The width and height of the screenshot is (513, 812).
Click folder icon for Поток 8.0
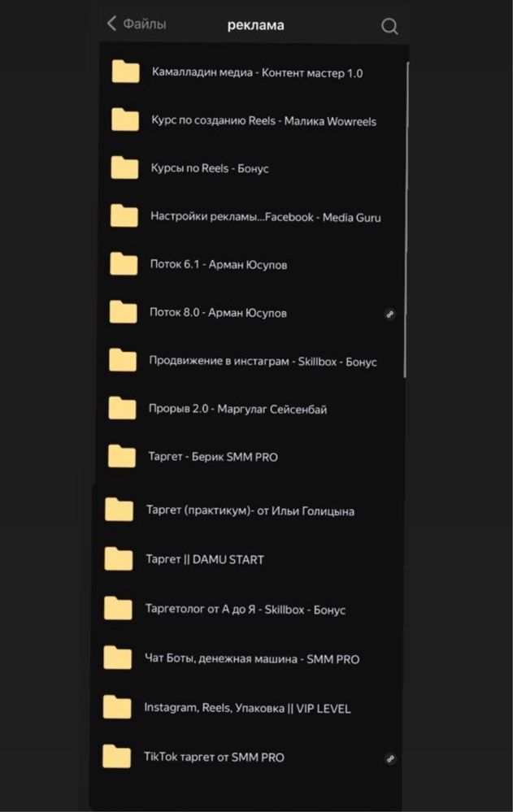tap(124, 312)
